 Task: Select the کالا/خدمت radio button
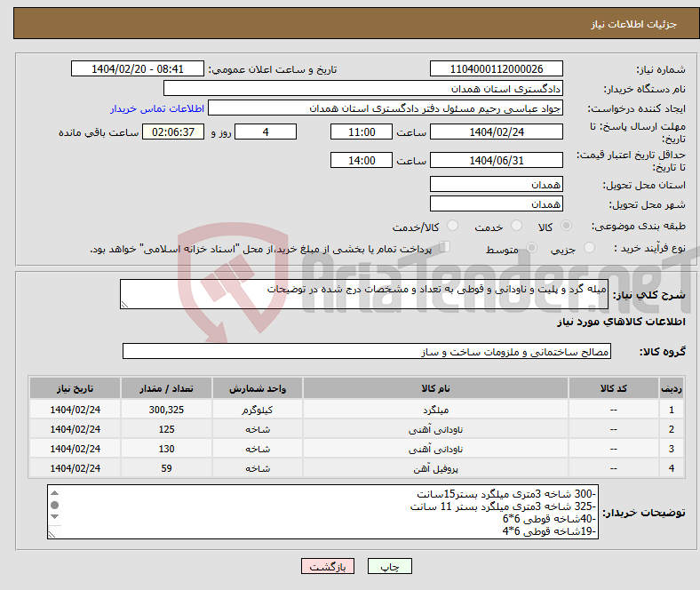point(452,226)
